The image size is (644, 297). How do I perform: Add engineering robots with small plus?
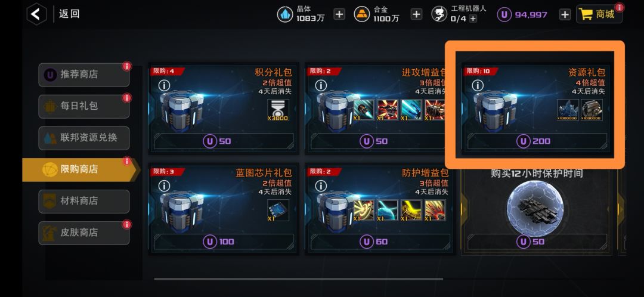pyautogui.click(x=473, y=18)
